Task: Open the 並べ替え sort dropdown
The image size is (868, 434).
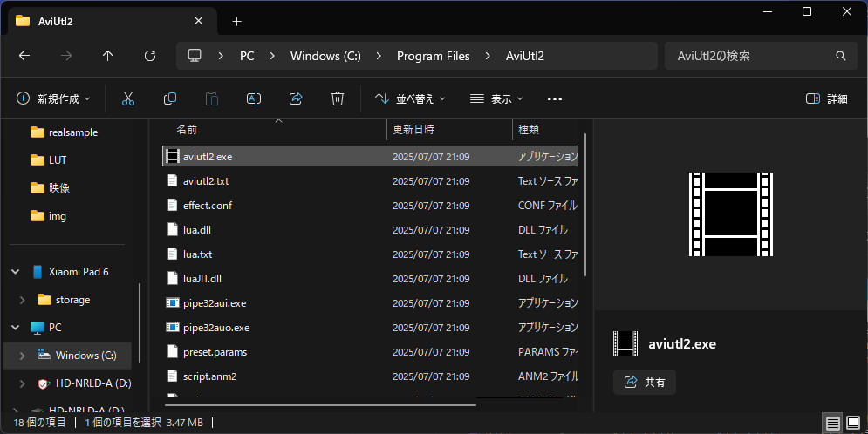Action: pyautogui.click(x=410, y=99)
